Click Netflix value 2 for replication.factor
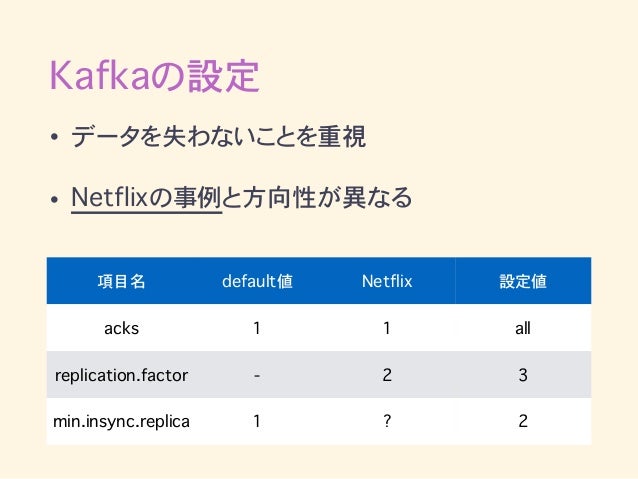 [x=387, y=375]
